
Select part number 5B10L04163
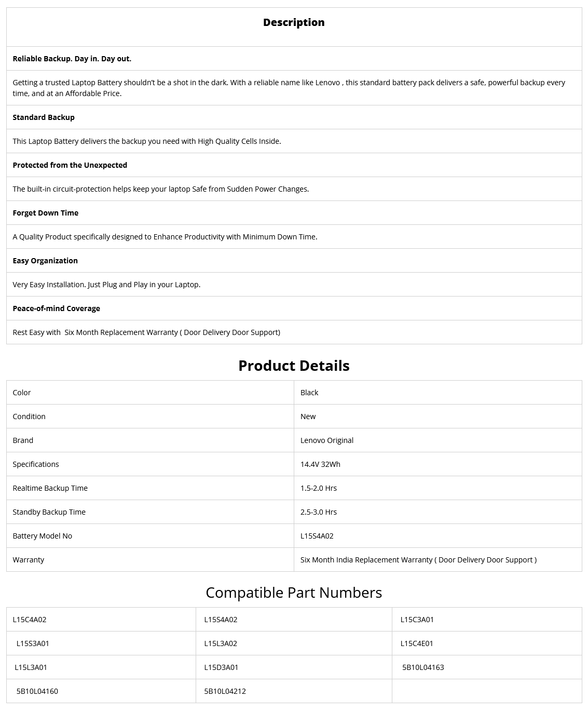(x=423, y=667)
